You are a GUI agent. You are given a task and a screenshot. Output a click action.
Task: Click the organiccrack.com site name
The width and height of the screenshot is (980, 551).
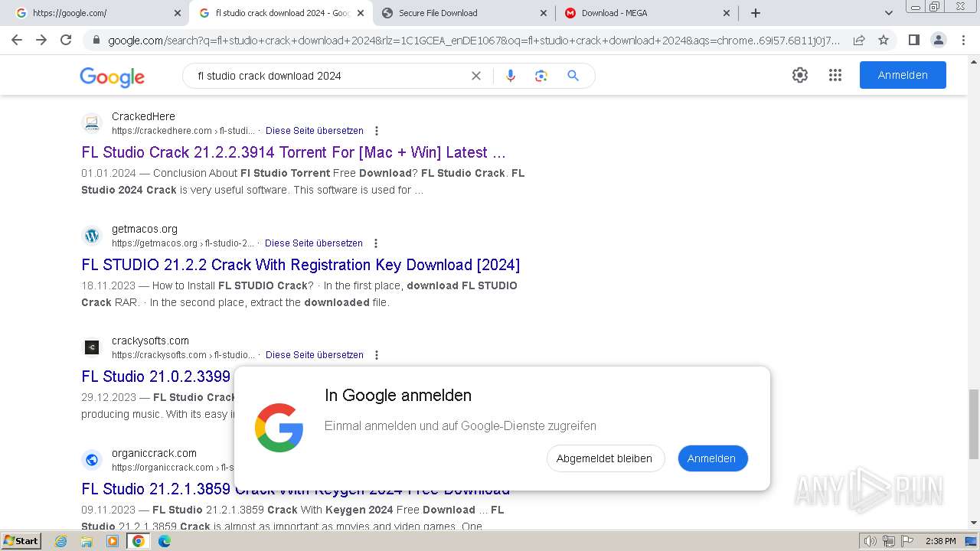[154, 453]
